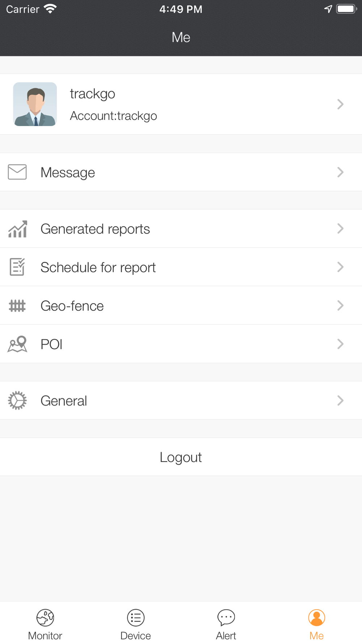Viewport: 362px width, 644px height.
Task: Tap the Logout button
Action: tap(181, 457)
